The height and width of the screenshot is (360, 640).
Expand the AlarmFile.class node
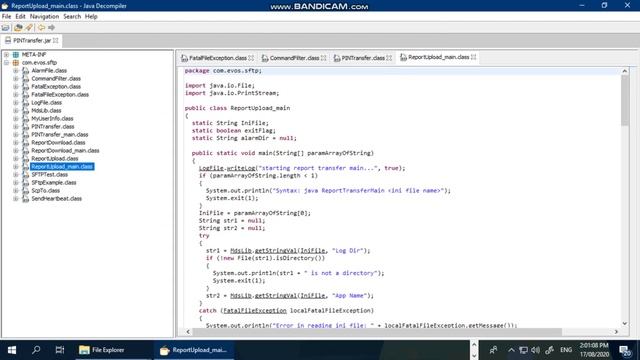(x=16, y=71)
